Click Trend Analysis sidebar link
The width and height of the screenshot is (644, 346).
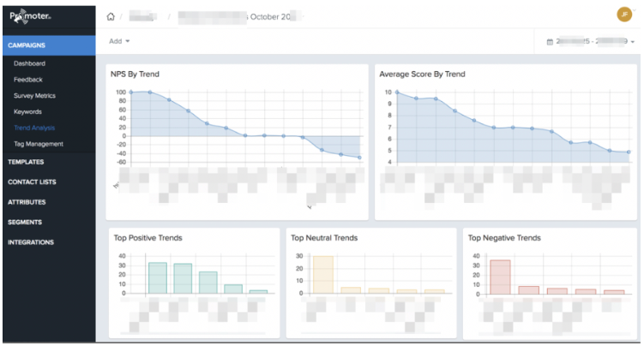click(33, 128)
